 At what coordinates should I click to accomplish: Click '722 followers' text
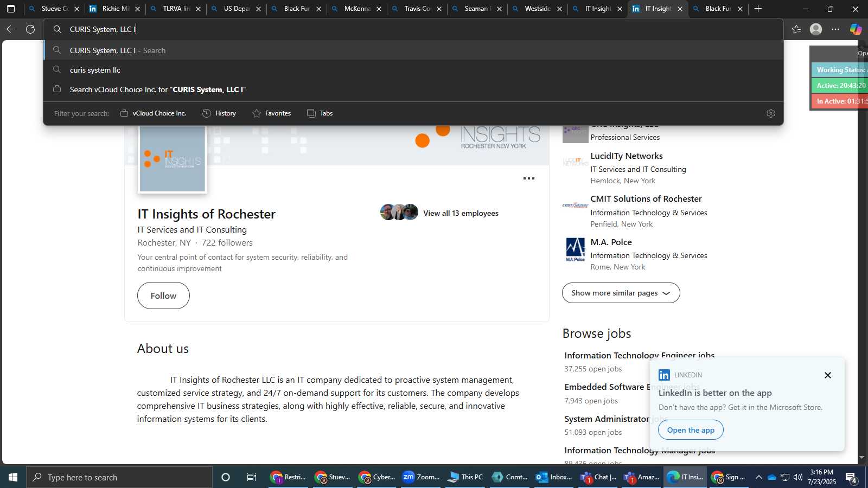227,243
